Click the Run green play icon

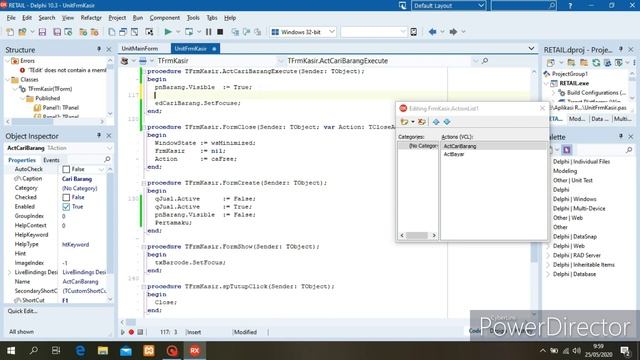(x=167, y=32)
